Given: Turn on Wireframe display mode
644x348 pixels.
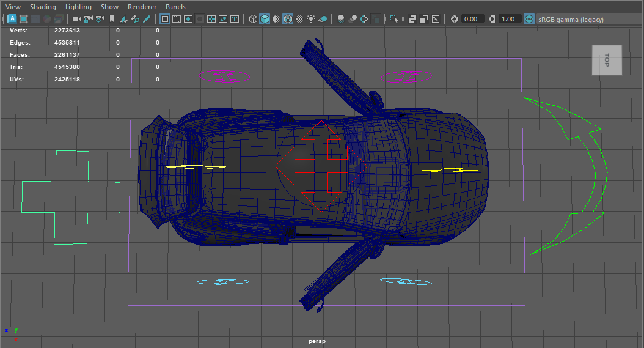Looking at the screenshot, I should pyautogui.click(x=254, y=19).
